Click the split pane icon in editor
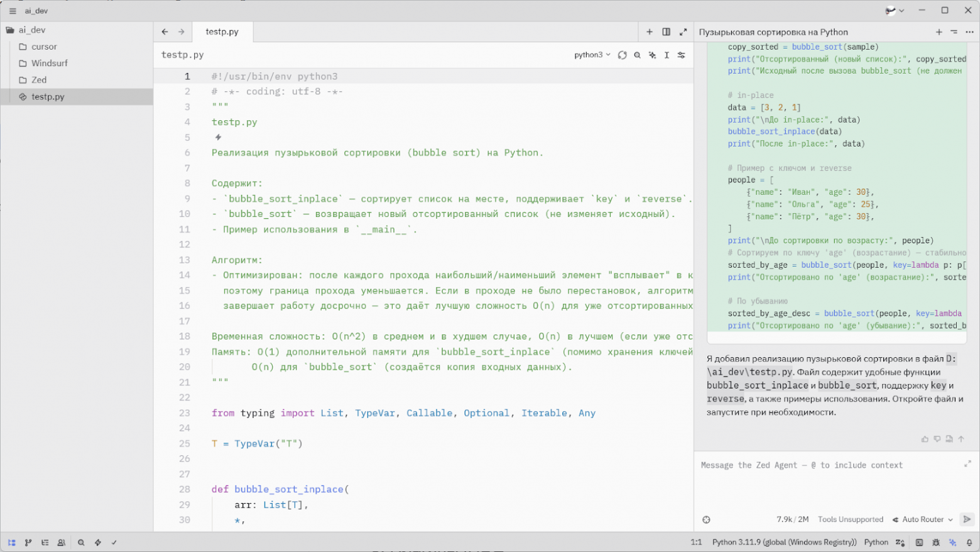Screen dimensions: 980x552 (x=666, y=31)
